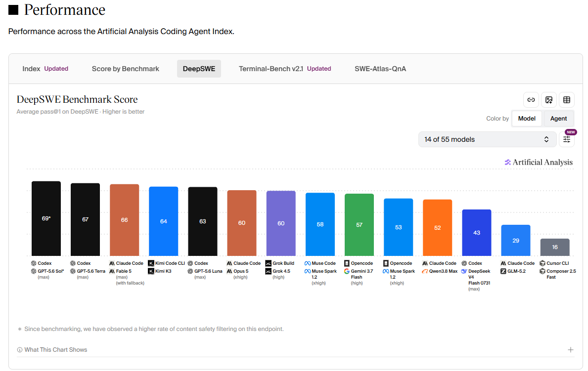Open data table view icon
Viewport: 588px width, 371px height.
point(567,100)
